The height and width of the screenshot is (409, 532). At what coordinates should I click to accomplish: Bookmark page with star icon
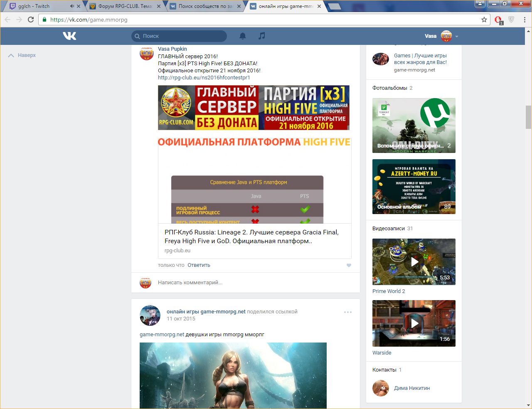(484, 20)
